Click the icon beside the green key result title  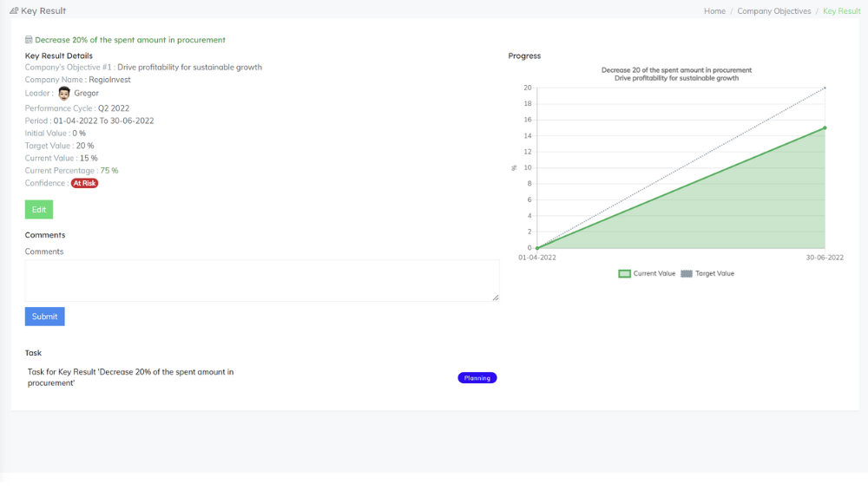(29, 40)
